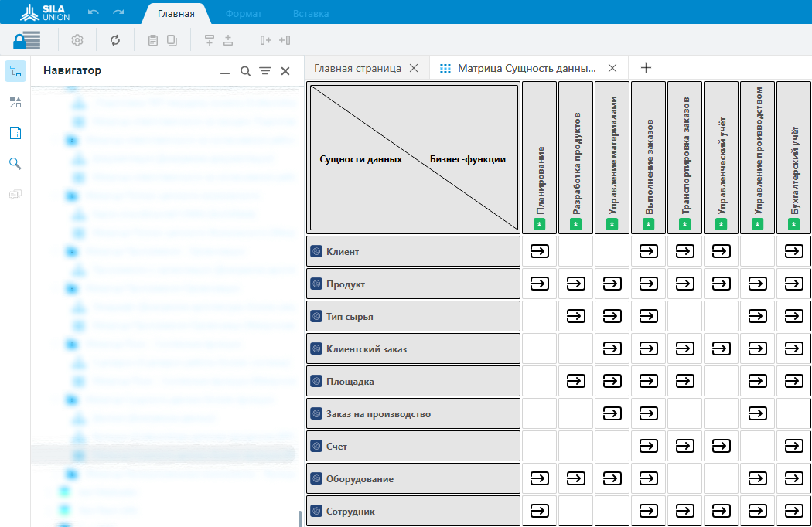The height and width of the screenshot is (527, 812).
Task: Search inside the Навигатор panel
Action: tap(245, 71)
